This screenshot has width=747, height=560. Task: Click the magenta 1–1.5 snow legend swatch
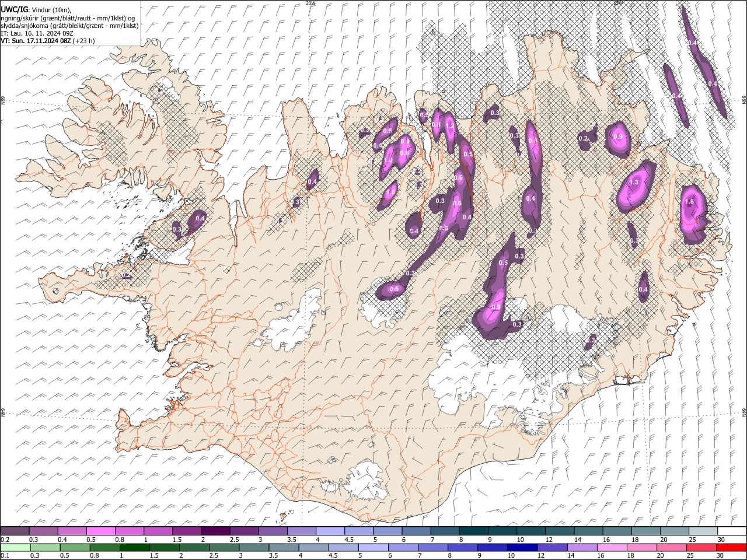point(158,531)
